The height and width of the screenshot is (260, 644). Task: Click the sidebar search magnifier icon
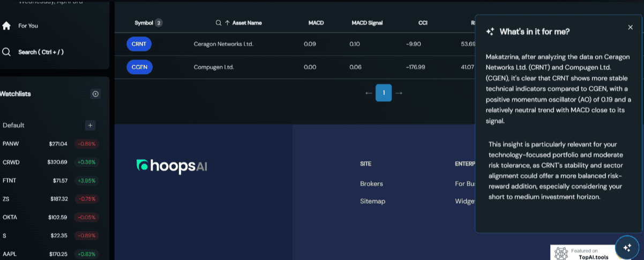point(6,52)
